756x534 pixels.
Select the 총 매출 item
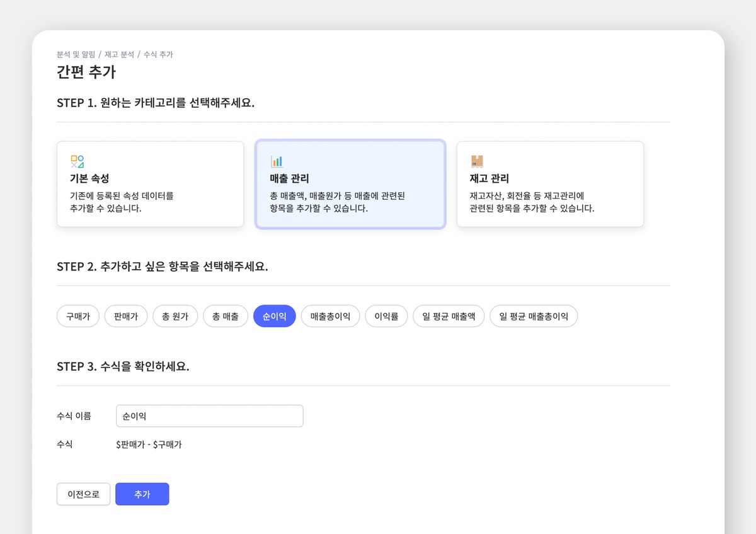[225, 316]
